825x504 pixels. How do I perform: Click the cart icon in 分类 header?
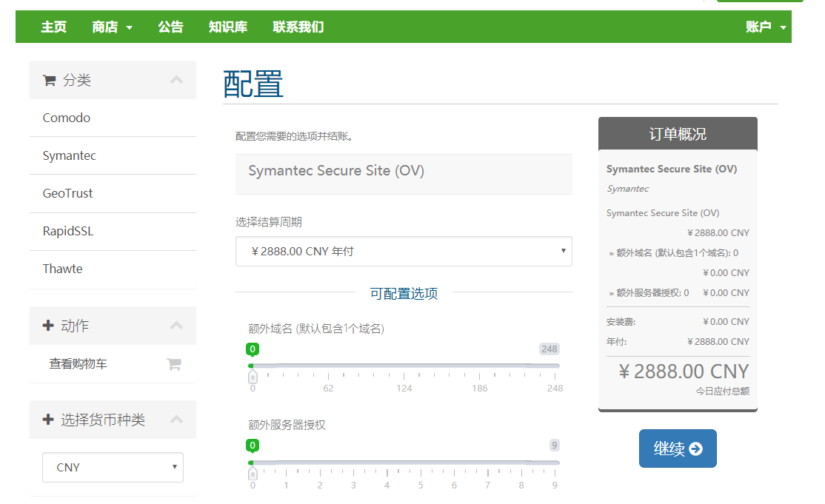[x=50, y=81]
